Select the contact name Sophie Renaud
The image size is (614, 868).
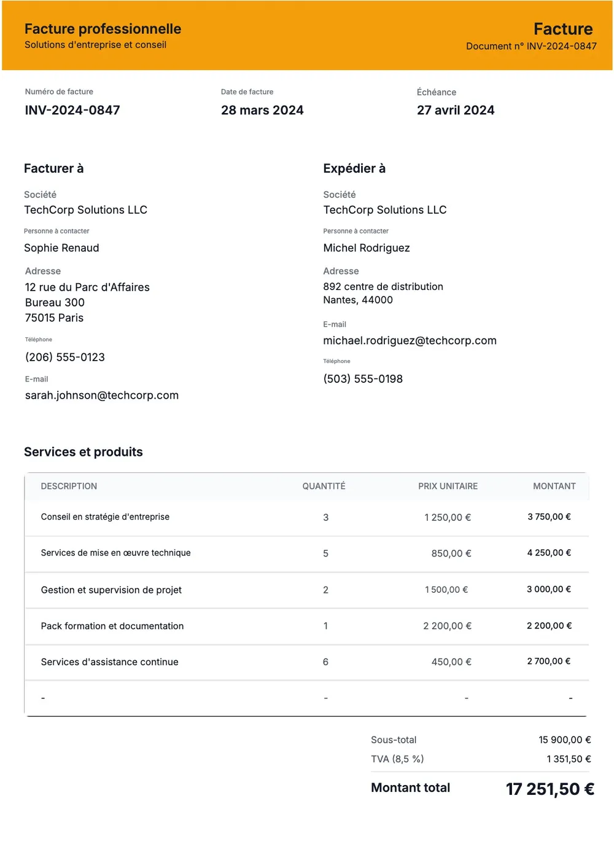point(61,248)
